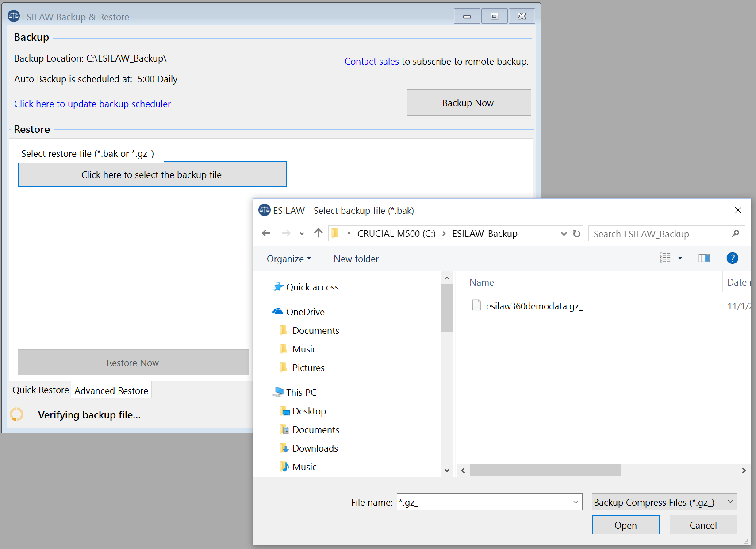Viewport: 756px width, 549px height.
Task: Maximize the ESILAW Backup & Restore window
Action: (x=494, y=16)
